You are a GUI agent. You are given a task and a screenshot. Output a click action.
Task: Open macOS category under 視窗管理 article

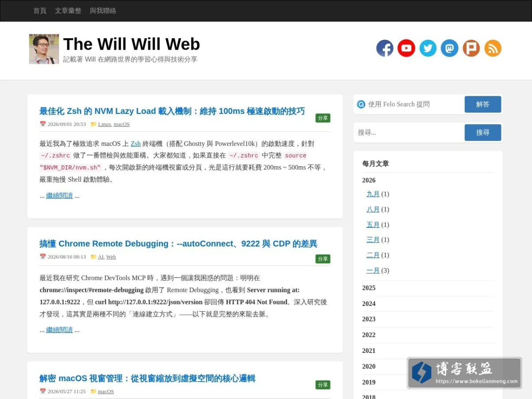106,391
